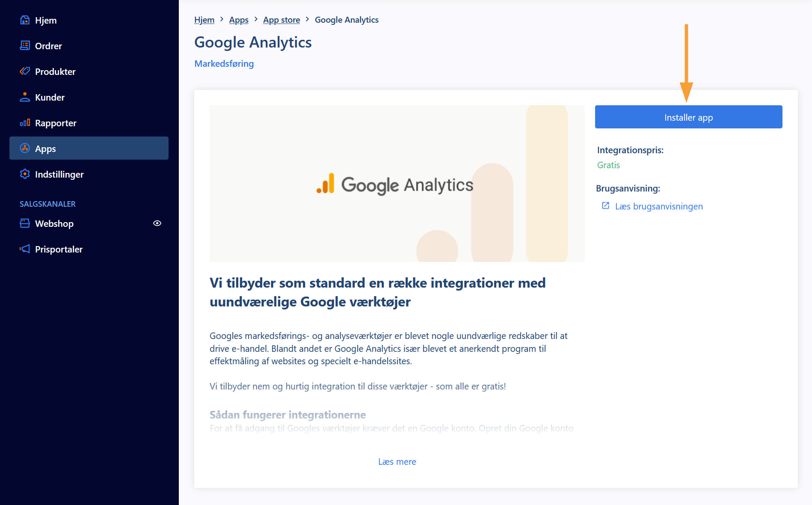Click the Prisportaler megaphone icon
The image size is (812, 505).
pos(25,249)
